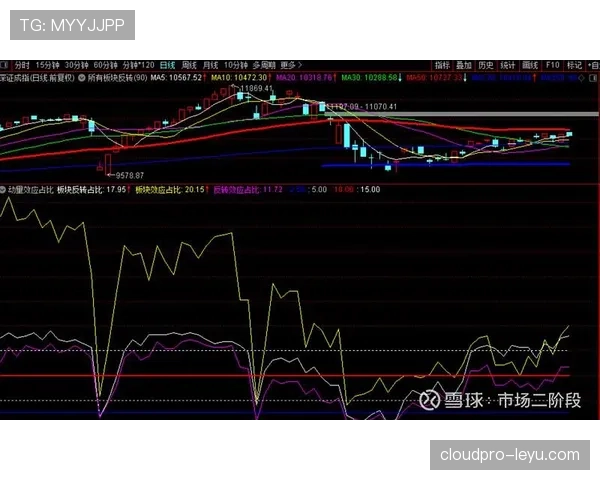
Task: Click the 所有板块反转(90) indicator name
Action: pyautogui.click(x=117, y=78)
